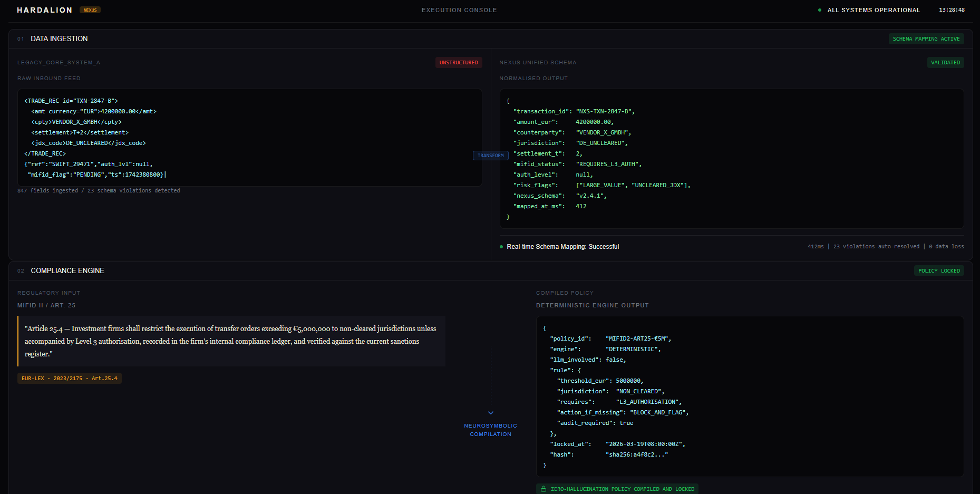Click the requires L3_AUTHORISATION line
The width and height of the screenshot is (980, 494).
pyautogui.click(x=619, y=402)
